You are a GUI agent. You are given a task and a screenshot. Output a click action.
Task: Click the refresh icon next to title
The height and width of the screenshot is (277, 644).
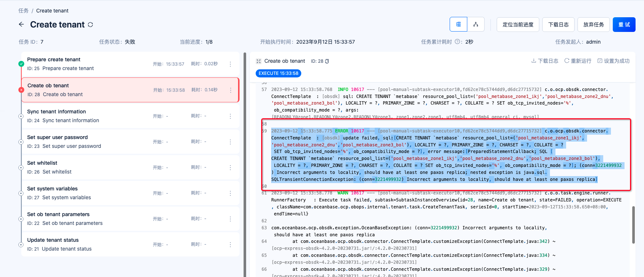point(90,25)
